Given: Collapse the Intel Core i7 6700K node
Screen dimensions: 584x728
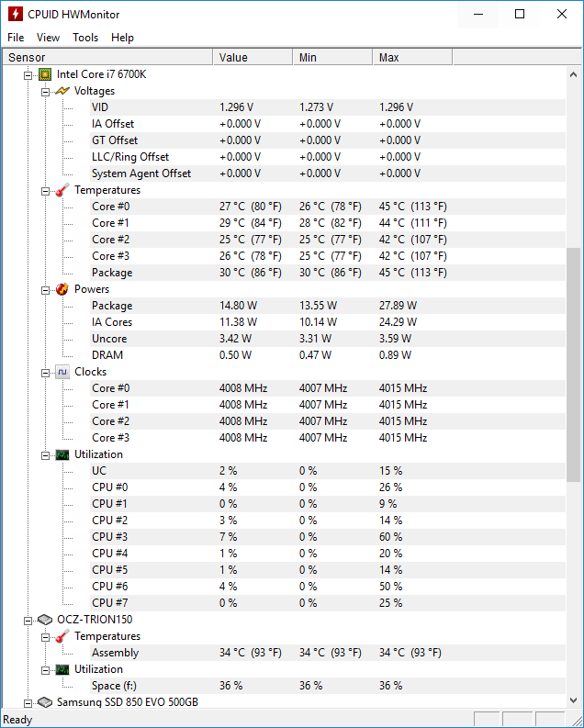Looking at the screenshot, I should tap(28, 75).
